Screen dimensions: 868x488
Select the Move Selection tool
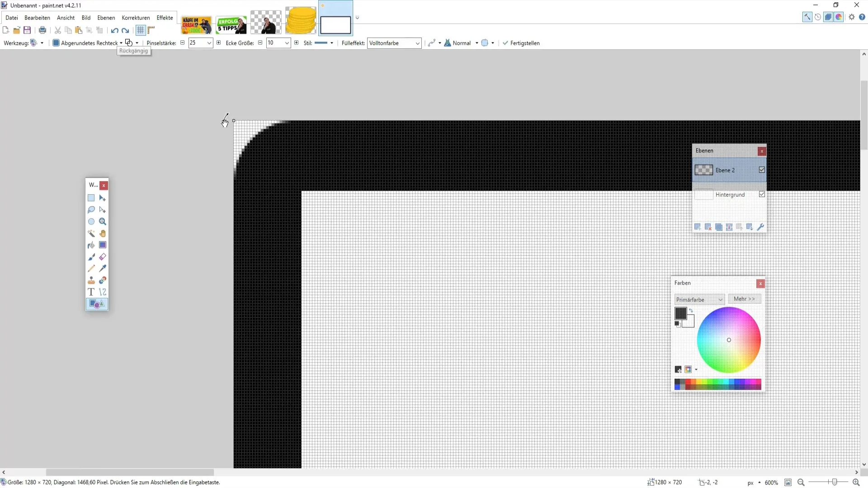coord(103,210)
